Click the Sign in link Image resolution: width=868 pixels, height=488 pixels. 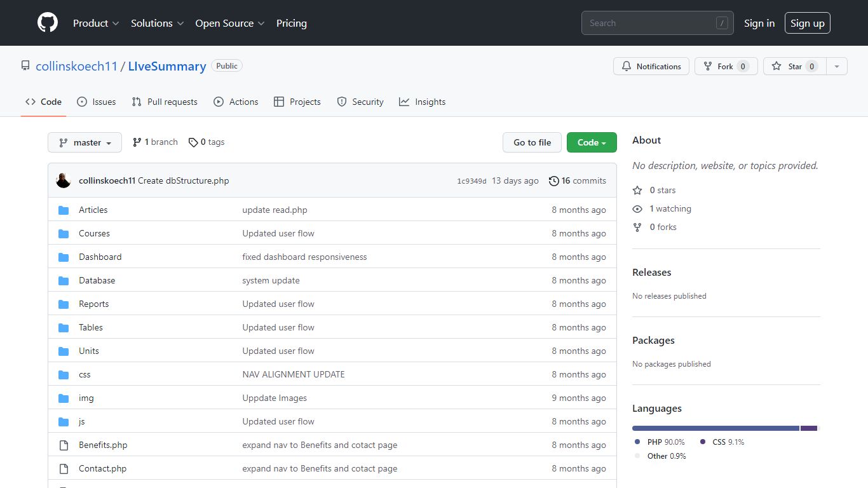coord(759,23)
